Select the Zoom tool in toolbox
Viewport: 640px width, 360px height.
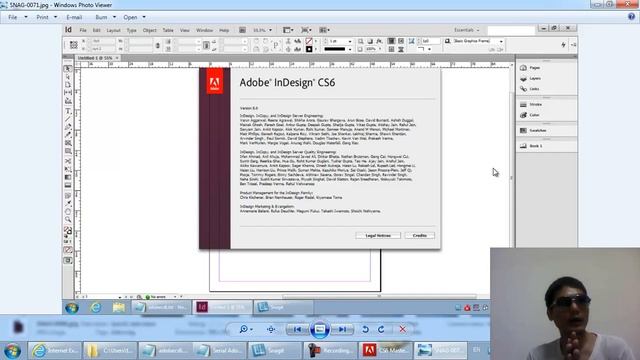tap(68, 220)
